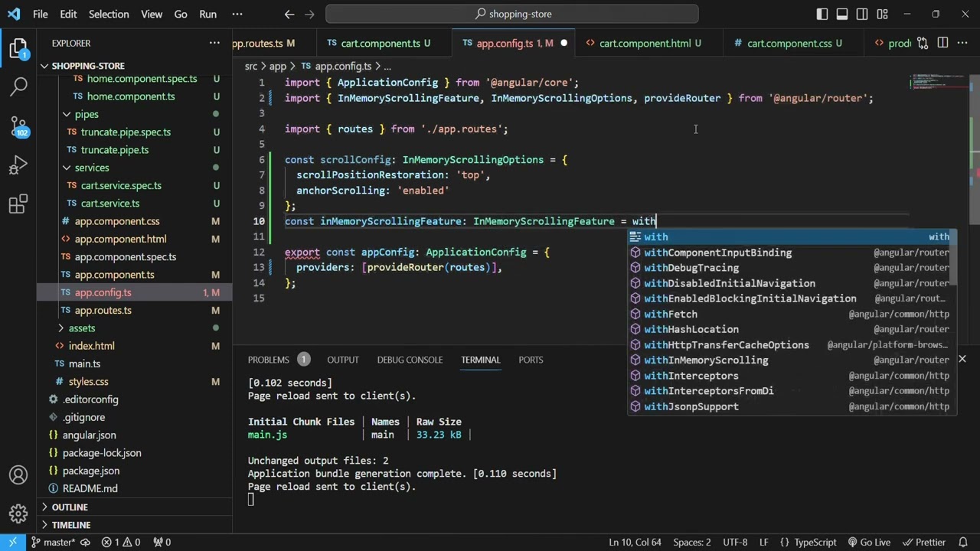Toggle primary side bar layout icon

pos(822,14)
